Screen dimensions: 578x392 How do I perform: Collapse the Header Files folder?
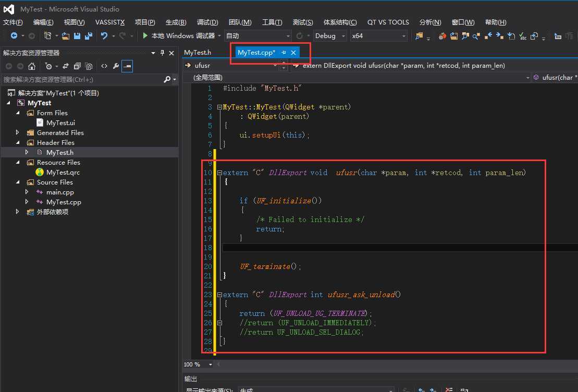[18, 142]
